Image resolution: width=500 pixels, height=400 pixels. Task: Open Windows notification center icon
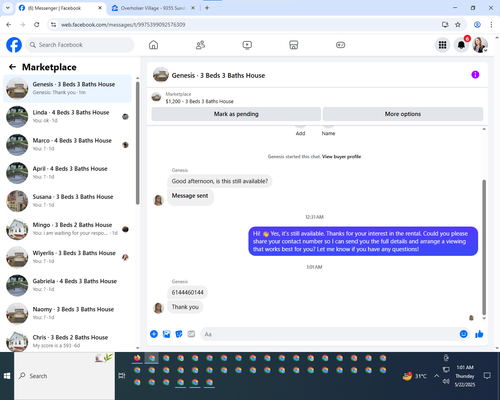[487, 376]
